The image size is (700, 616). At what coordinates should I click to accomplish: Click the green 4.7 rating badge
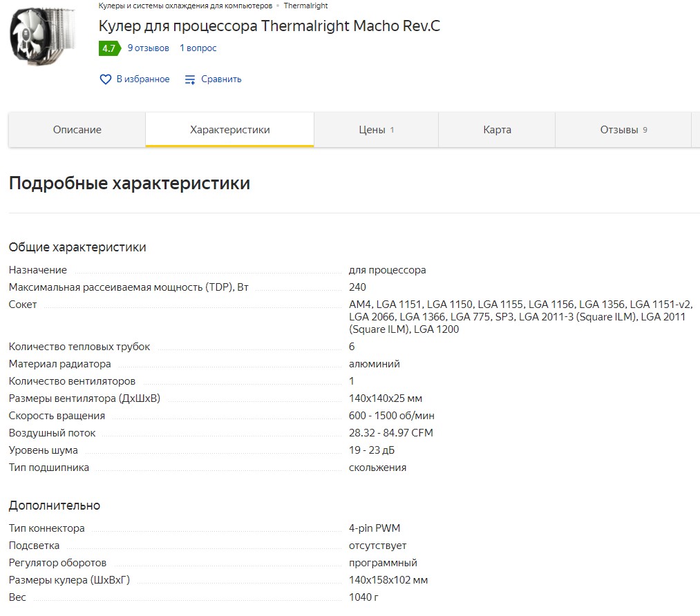(109, 48)
